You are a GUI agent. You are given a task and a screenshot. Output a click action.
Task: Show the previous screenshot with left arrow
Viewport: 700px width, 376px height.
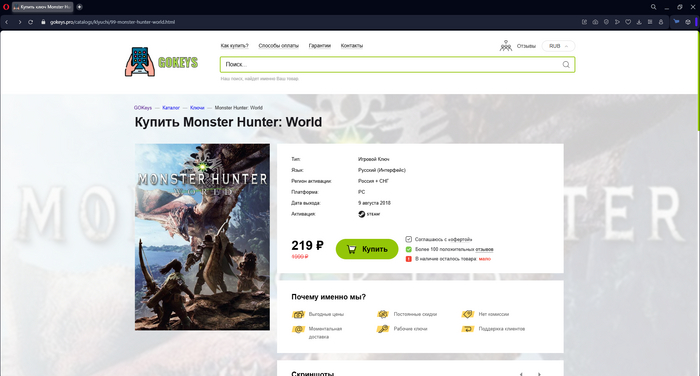coord(521,374)
